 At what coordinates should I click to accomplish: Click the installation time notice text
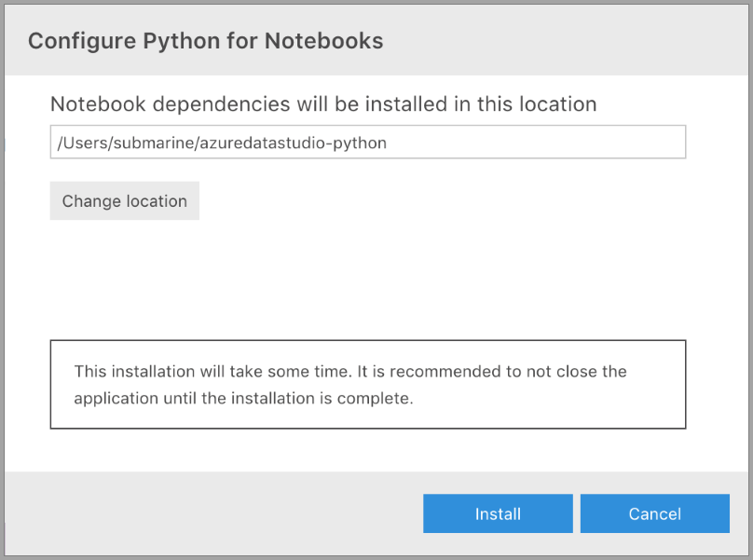[x=350, y=385]
